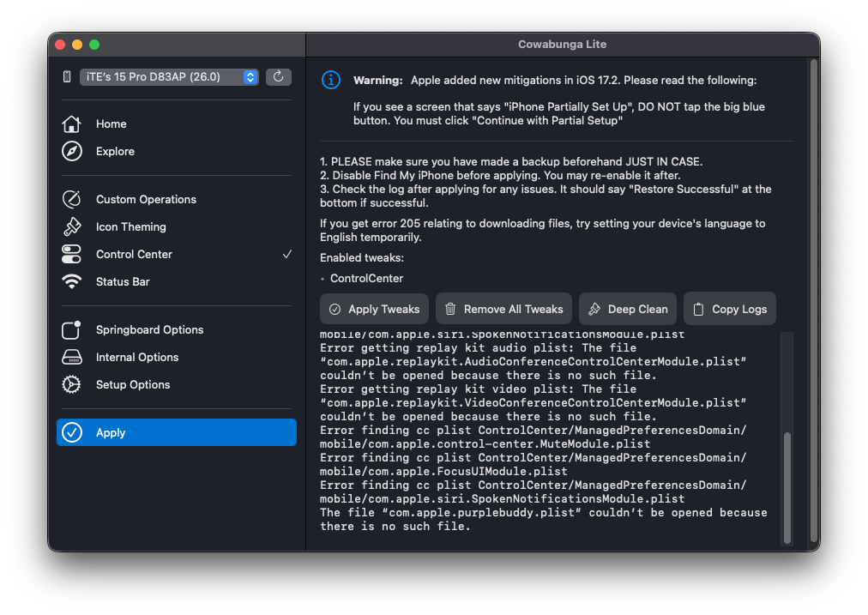Click the "Check the log after applying" instruction
The height and width of the screenshot is (615, 868).
pyautogui.click(x=546, y=196)
